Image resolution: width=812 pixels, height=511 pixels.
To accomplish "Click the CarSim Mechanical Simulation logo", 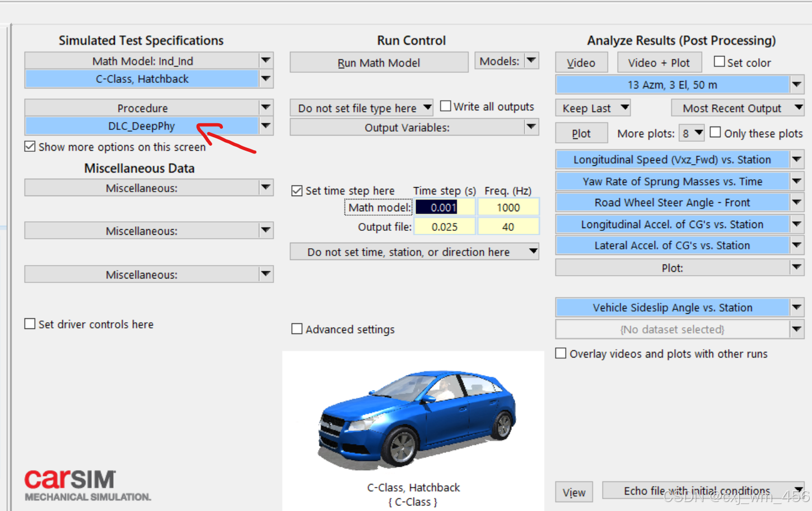I will tap(87, 485).
